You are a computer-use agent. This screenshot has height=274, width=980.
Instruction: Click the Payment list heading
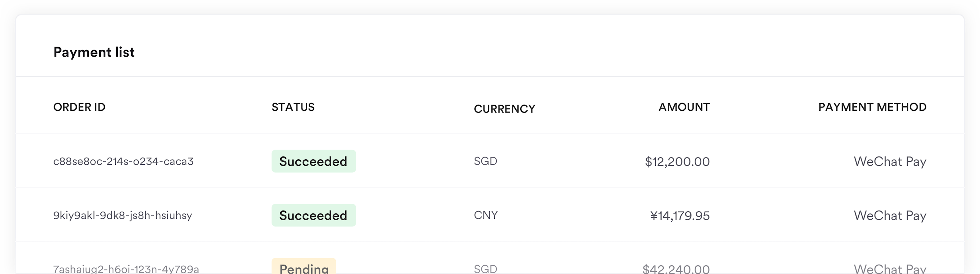94,52
